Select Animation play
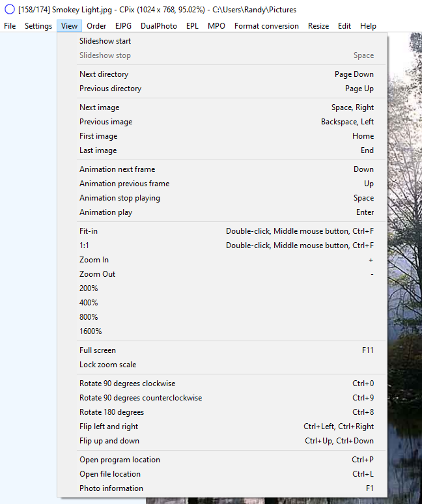This screenshot has width=422, height=504. (x=222, y=212)
